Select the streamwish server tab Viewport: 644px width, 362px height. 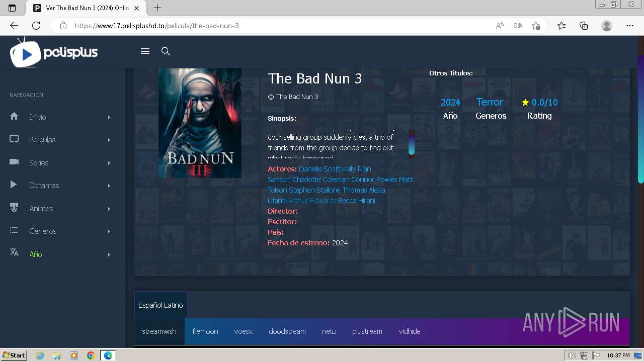click(x=159, y=331)
